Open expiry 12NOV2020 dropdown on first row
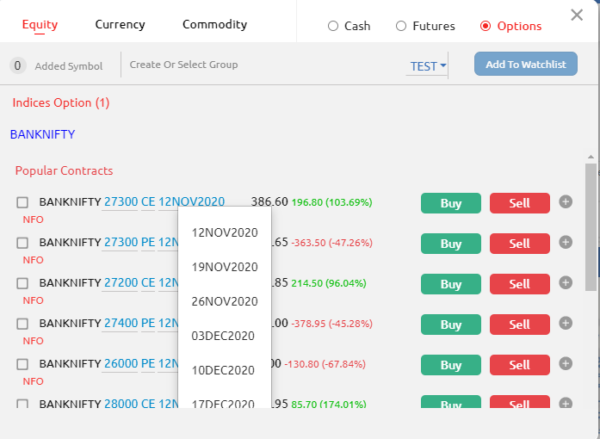Viewport: 600px width, 439px height. pyautogui.click(x=192, y=202)
